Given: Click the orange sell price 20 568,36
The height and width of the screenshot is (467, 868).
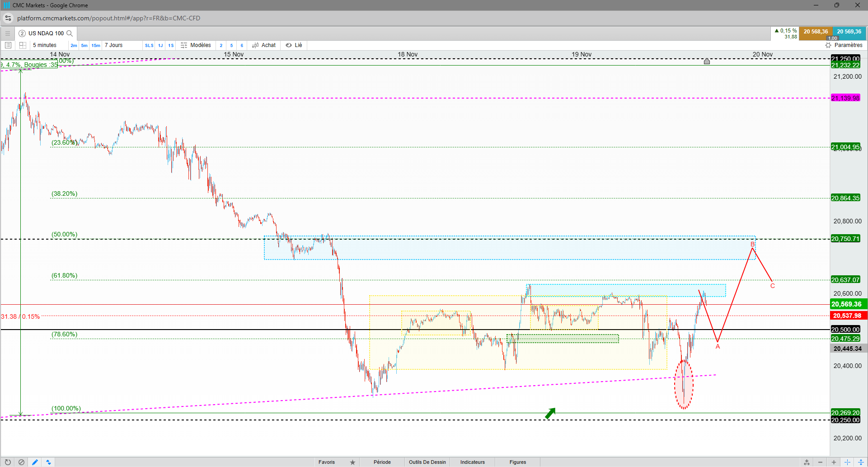Looking at the screenshot, I should click(x=816, y=32).
